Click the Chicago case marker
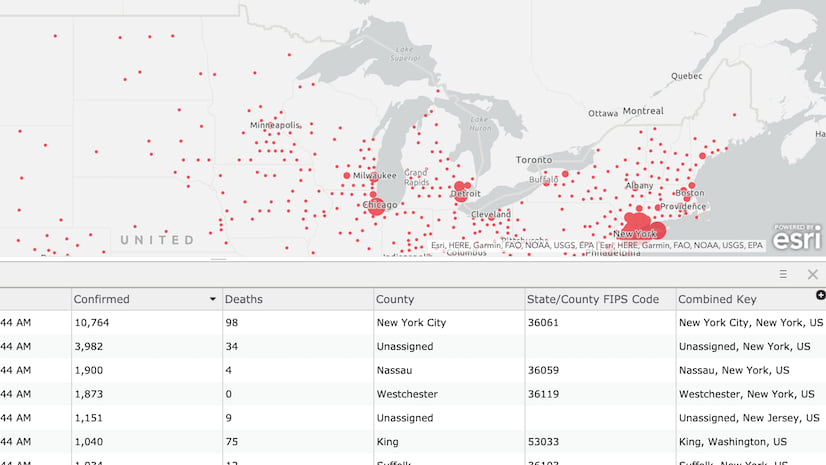Screen dimensions: 826x465 (376, 206)
